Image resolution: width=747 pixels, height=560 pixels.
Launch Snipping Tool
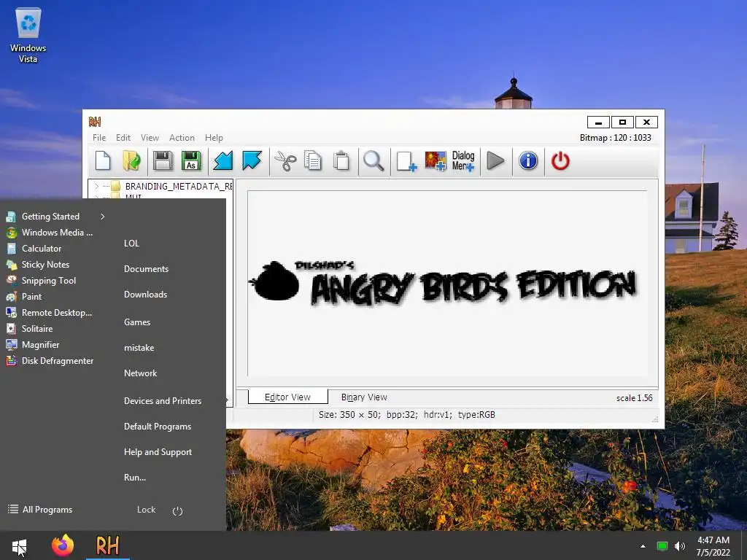click(50, 281)
